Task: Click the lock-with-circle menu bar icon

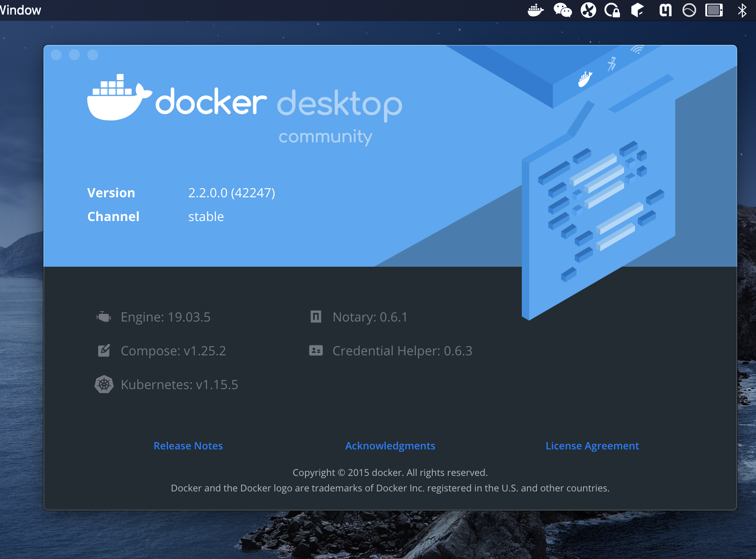Action: pyautogui.click(x=612, y=10)
